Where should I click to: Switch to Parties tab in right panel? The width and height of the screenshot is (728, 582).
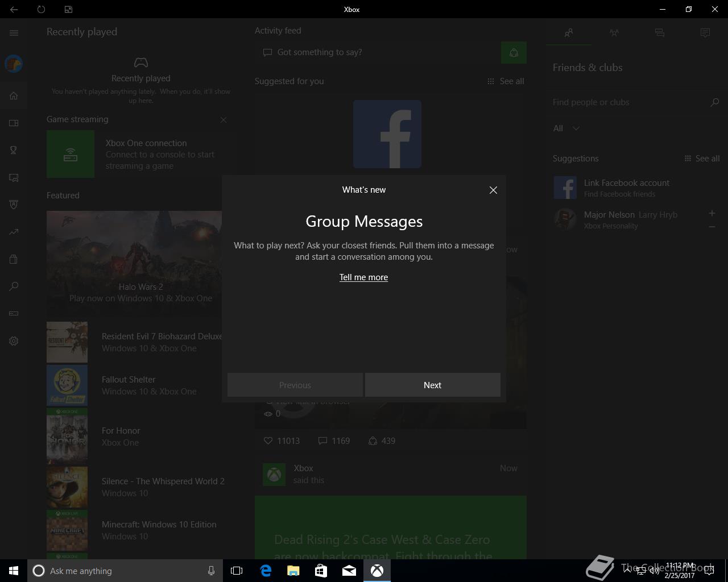click(x=614, y=33)
